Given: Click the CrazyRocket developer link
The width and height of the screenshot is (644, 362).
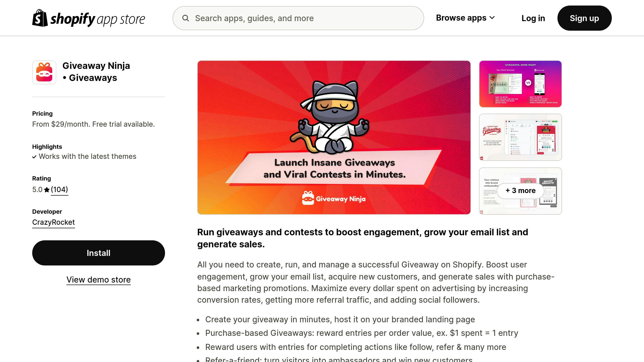Looking at the screenshot, I should click(x=54, y=222).
